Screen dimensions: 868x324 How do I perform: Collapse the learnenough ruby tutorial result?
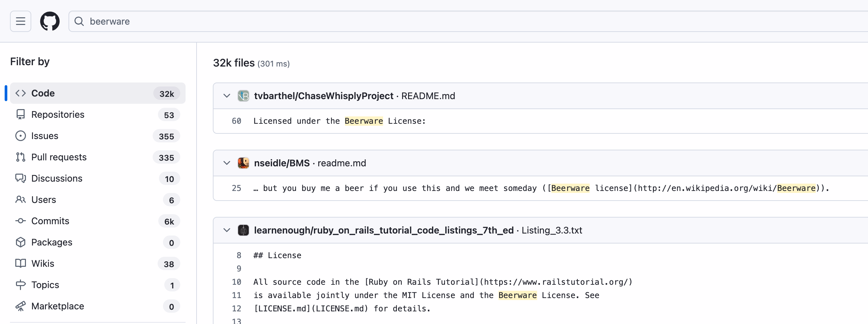click(226, 230)
